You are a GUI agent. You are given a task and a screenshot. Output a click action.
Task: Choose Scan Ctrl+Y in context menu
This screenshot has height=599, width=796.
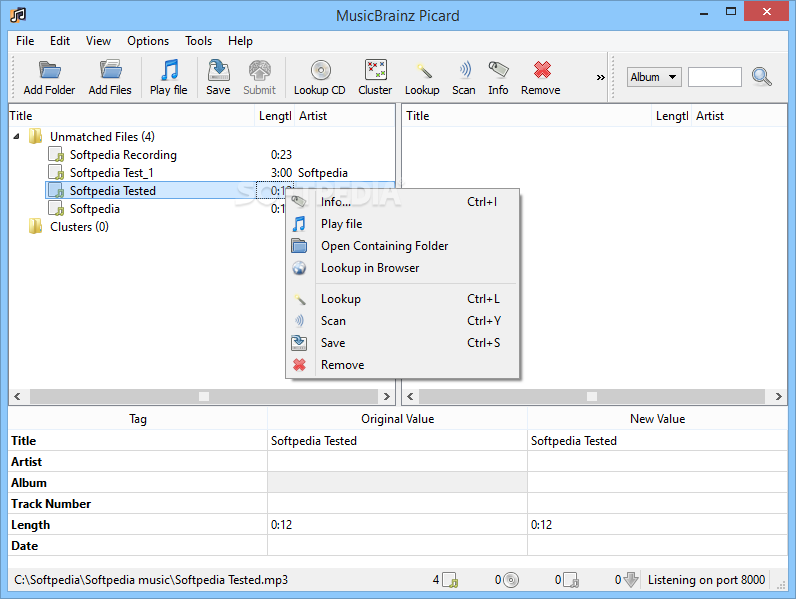(403, 321)
